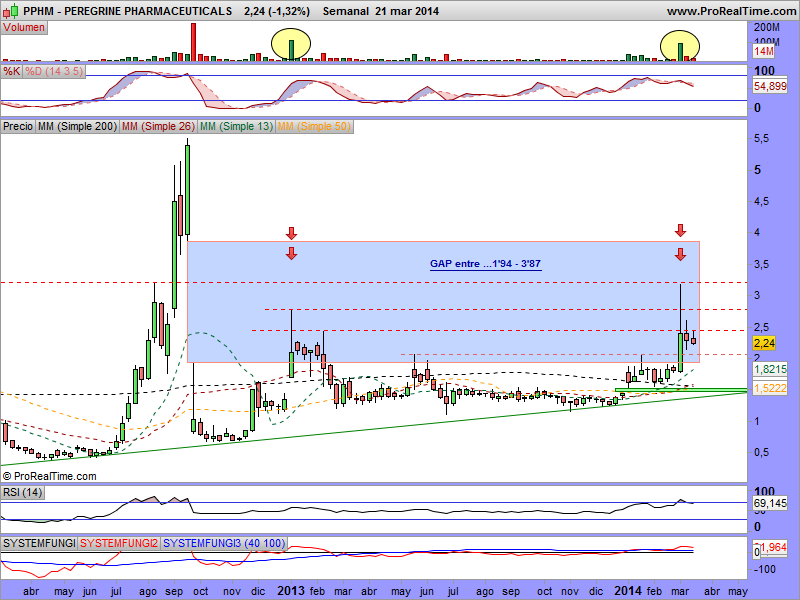This screenshot has height=600, width=800.
Task: Click the 2014 year label on time axis
Action: [x=629, y=591]
